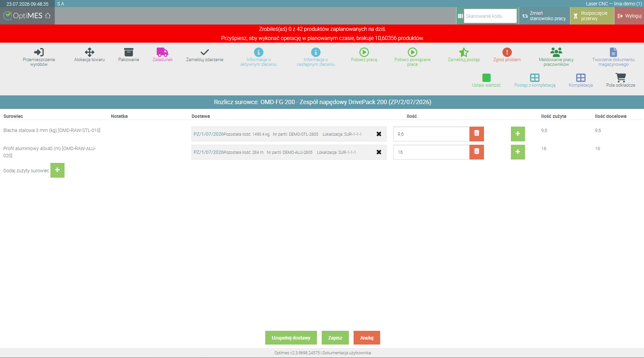Open Tworzenie dokumentu magazynowego
Viewport: 644px width, 358px height.
(613, 57)
